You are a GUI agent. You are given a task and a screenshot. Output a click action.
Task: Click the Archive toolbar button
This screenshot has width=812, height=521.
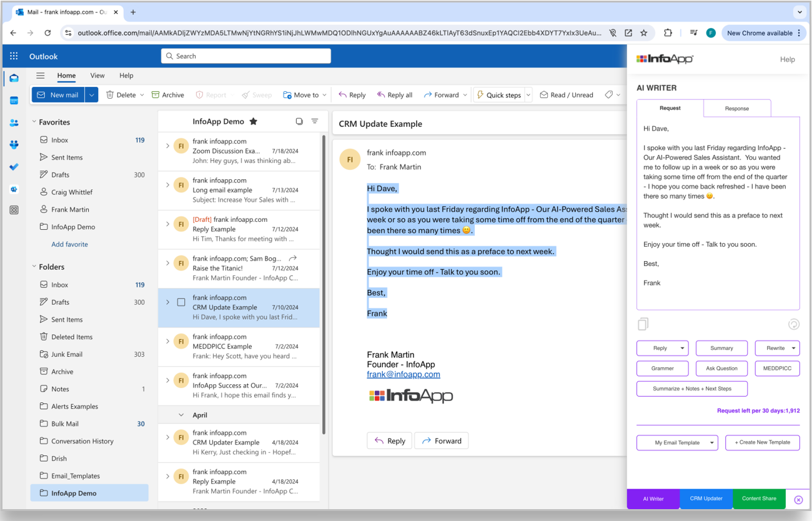click(x=168, y=95)
